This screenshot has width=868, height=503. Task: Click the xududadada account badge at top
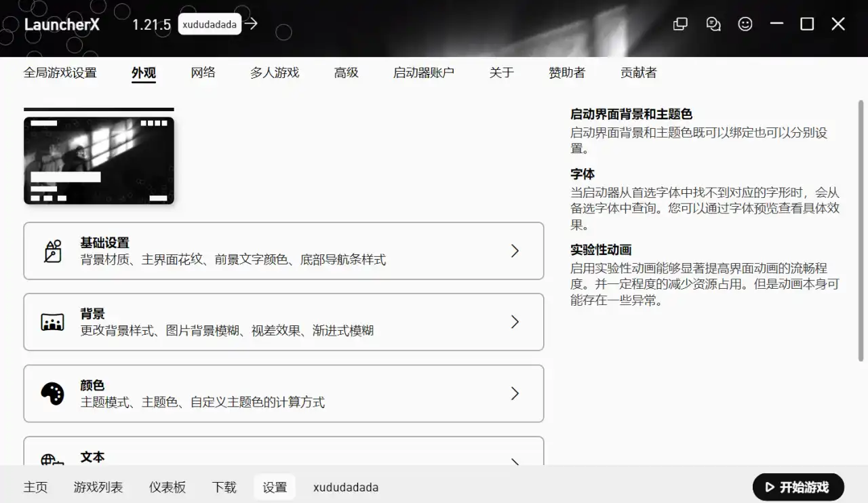[210, 24]
